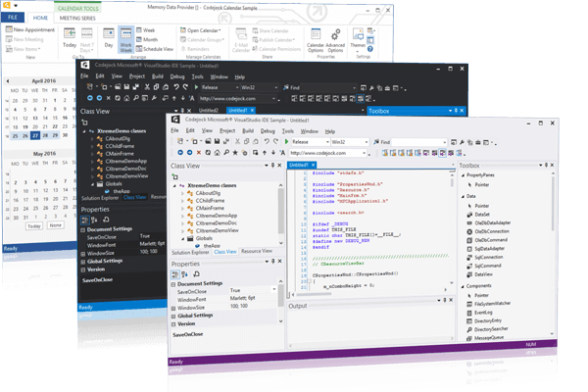Image resolution: width=588 pixels, height=392 pixels.
Task: Toggle Schedule View in the calendar ribbon
Action: (x=159, y=47)
